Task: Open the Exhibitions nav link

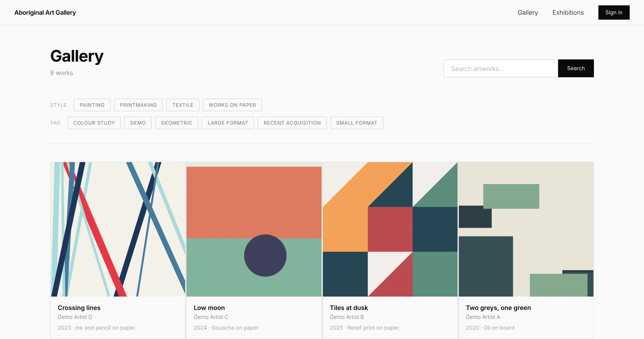Action: click(x=568, y=13)
